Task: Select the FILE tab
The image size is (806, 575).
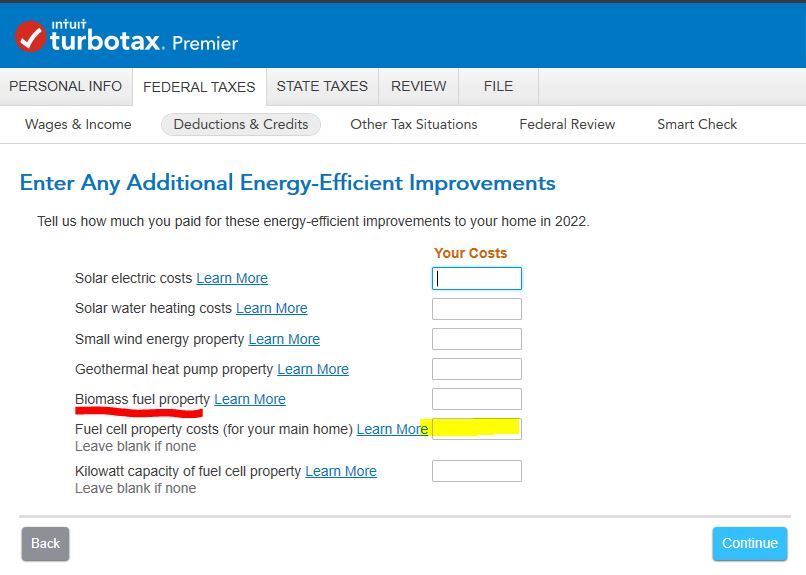Action: [498, 86]
